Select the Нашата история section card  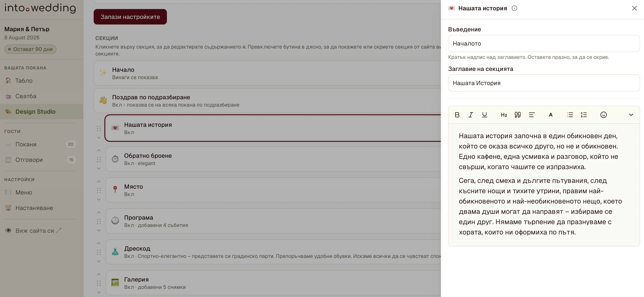(273, 128)
